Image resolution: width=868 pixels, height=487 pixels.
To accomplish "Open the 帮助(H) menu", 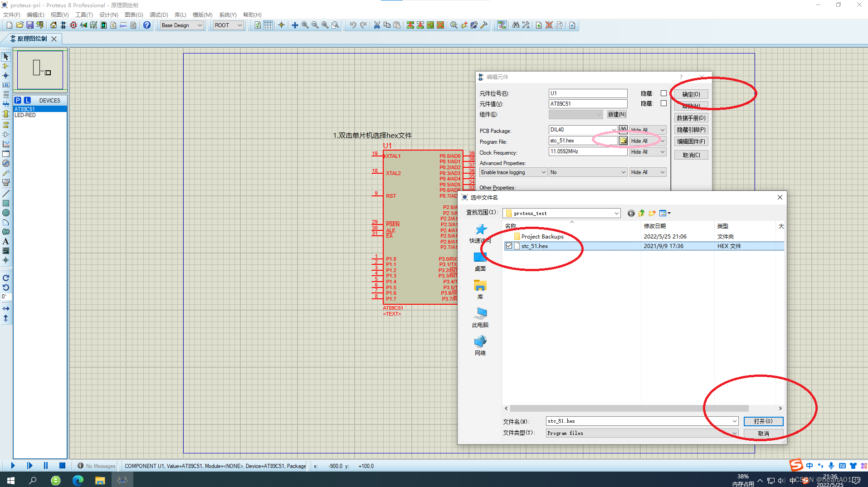I will (x=252, y=15).
